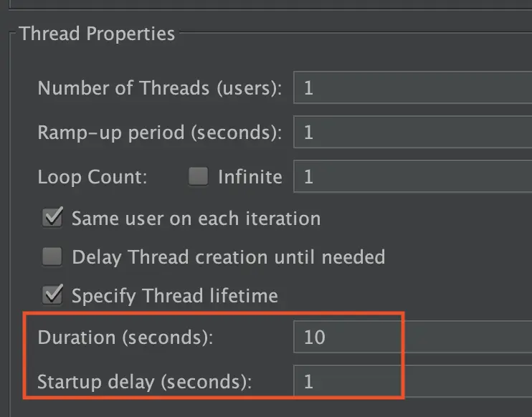Viewport: 532px width, 417px height.
Task: Click the Duration seconds input field
Action: pos(412,337)
